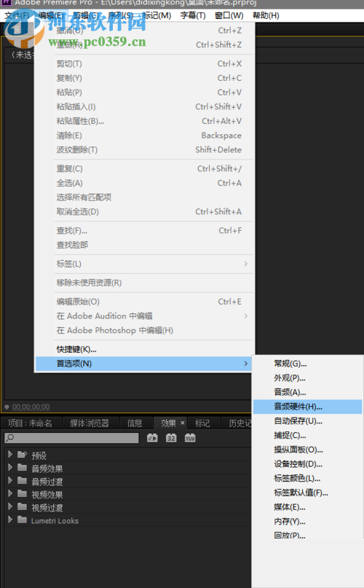The width and height of the screenshot is (364, 588).
Task: Open the 标记(M) menu
Action: point(157,15)
